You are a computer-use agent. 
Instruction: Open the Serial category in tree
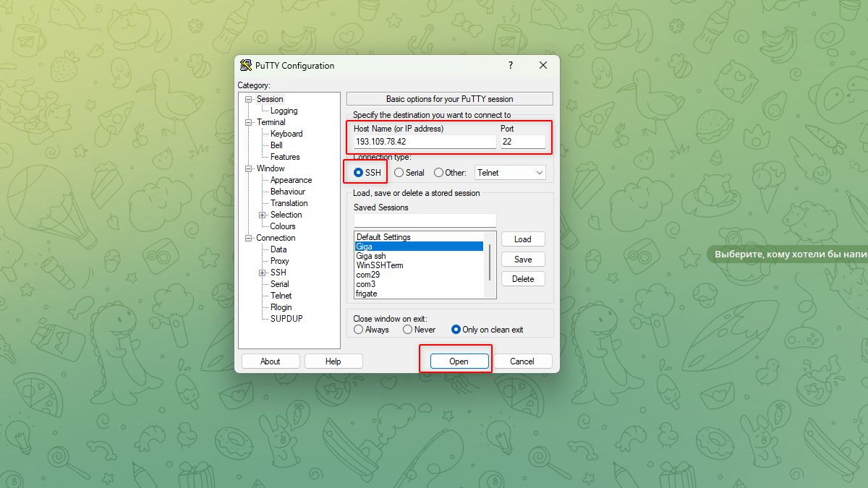click(x=280, y=284)
